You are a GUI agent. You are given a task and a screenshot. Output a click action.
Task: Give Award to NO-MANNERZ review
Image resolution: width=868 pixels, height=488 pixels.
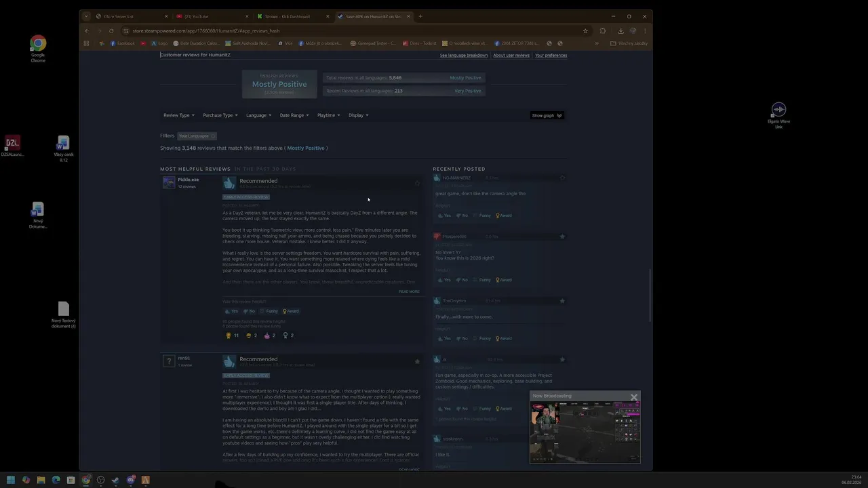click(504, 216)
